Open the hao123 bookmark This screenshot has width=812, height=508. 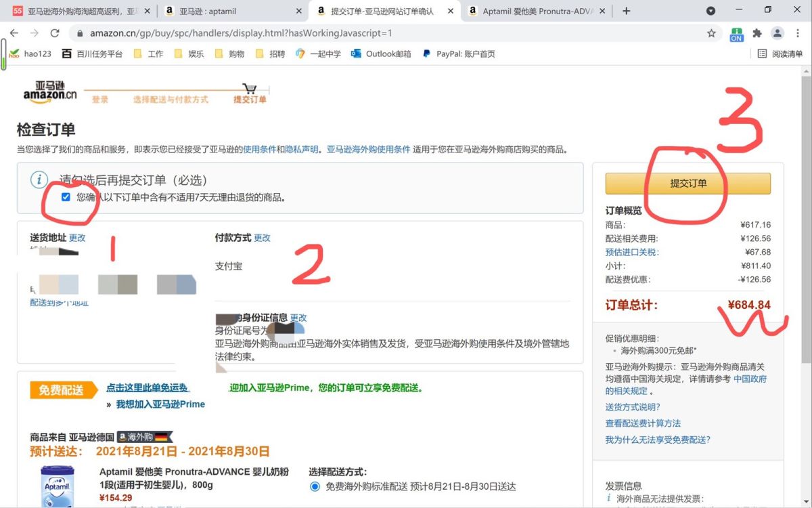tap(30, 54)
